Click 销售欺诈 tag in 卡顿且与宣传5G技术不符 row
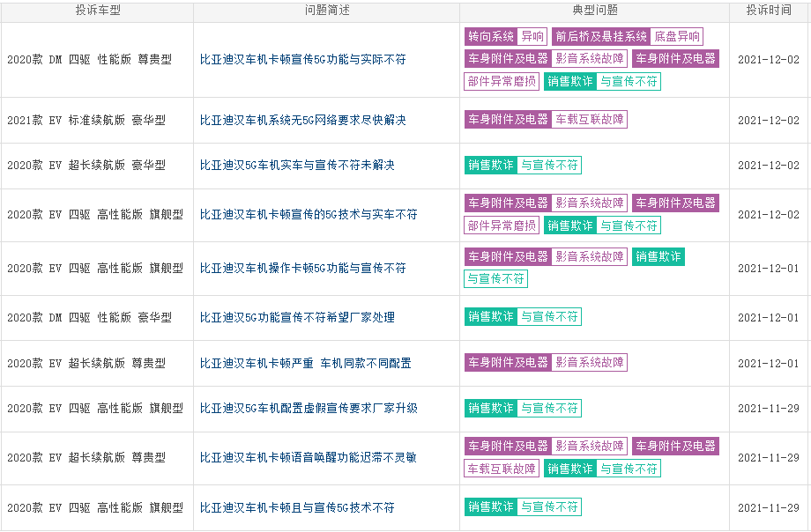The height and width of the screenshot is (532, 811). point(491,506)
